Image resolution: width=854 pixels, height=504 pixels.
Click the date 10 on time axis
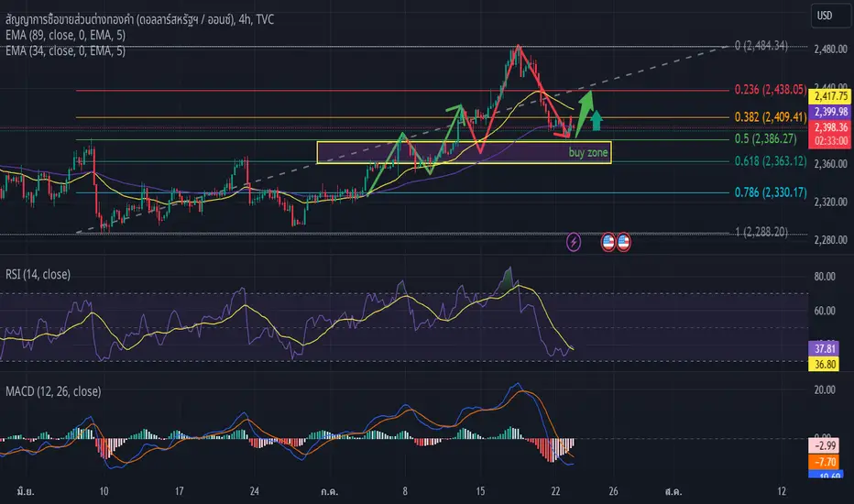[x=104, y=491]
